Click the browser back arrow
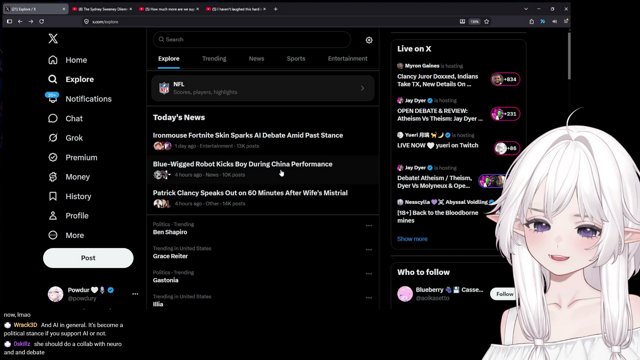 click(20, 21)
